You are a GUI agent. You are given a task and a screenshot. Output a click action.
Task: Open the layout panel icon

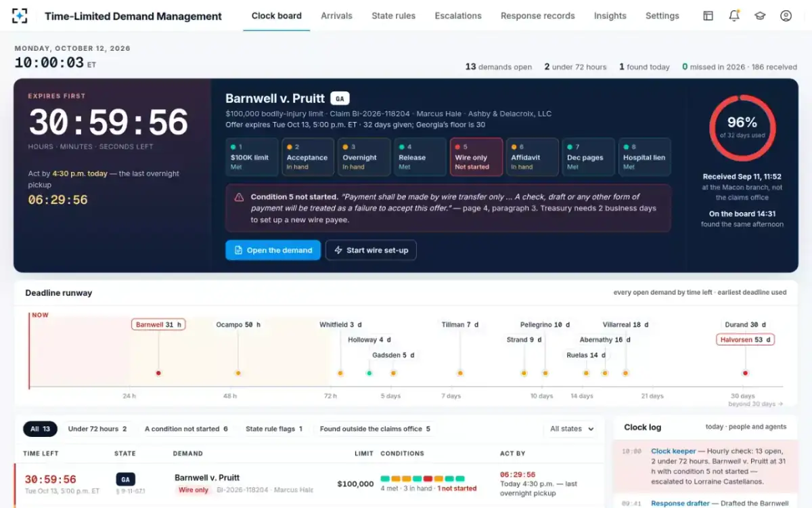[x=708, y=16]
